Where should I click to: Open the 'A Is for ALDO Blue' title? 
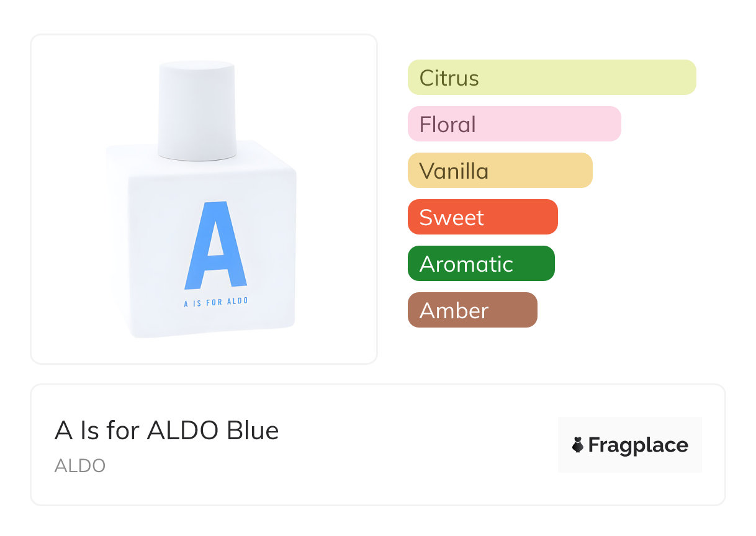[166, 430]
